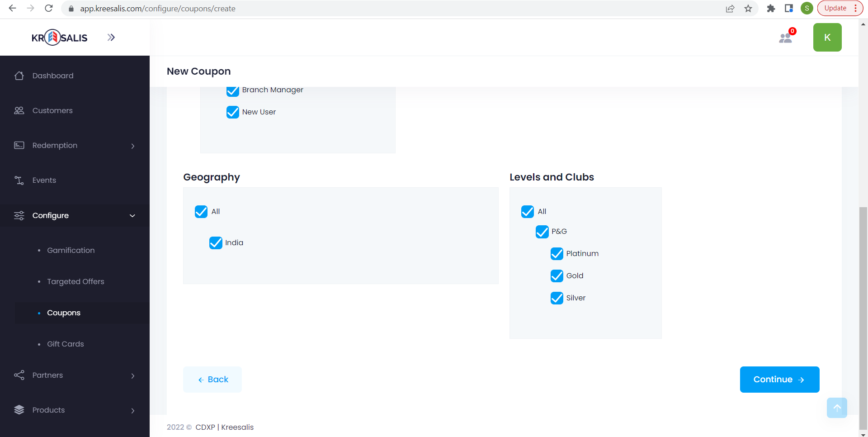
Task: Click the Kreesalis footer link
Action: click(237, 427)
